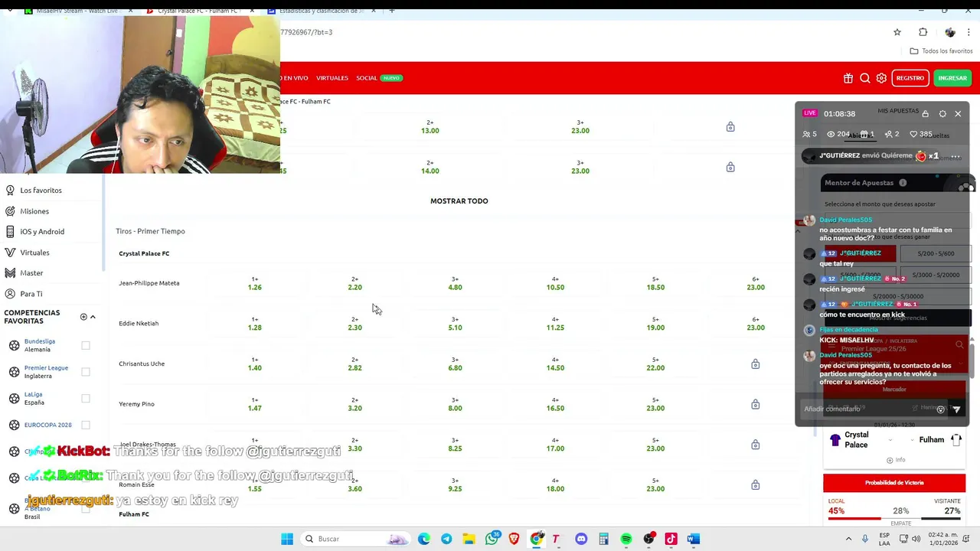The height and width of the screenshot is (551, 980).
Task: Open Spotify from the taskbar
Action: 626,539
